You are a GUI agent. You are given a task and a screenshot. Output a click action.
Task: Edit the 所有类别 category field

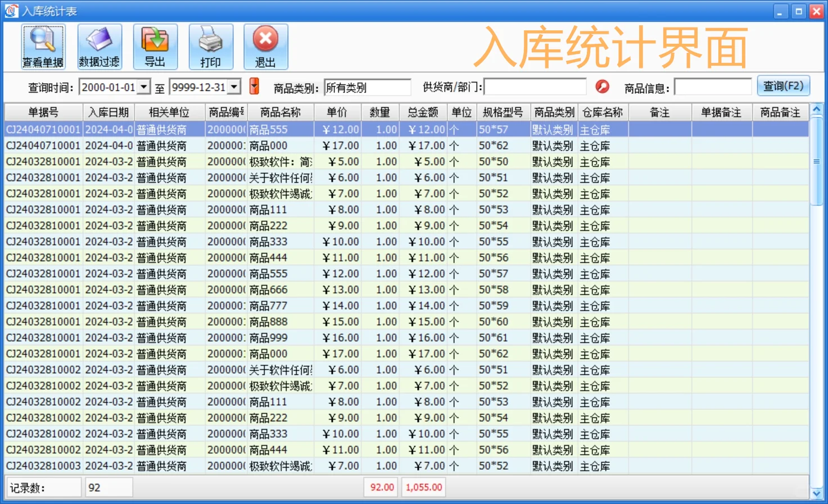(x=367, y=87)
